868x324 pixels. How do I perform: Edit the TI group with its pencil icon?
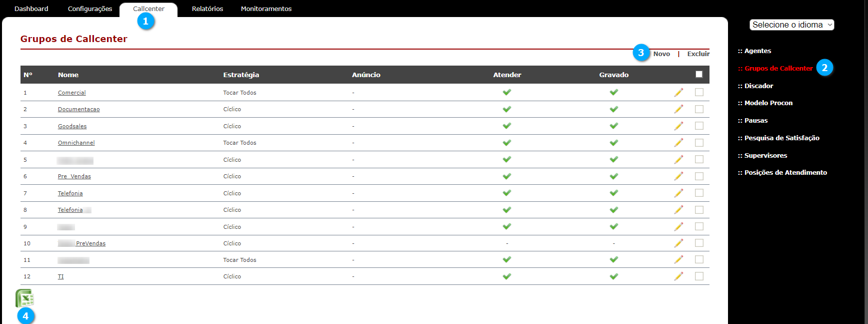(x=678, y=276)
